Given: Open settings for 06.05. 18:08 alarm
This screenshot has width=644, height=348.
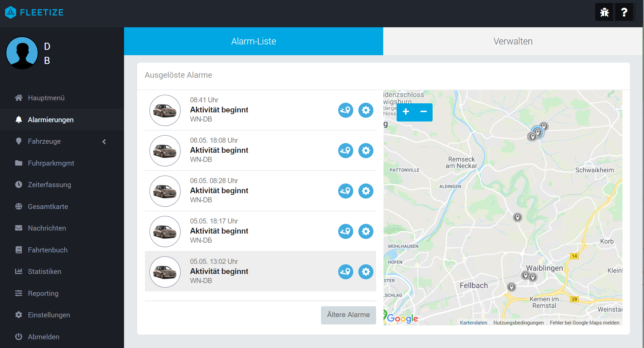Looking at the screenshot, I should 366,150.
